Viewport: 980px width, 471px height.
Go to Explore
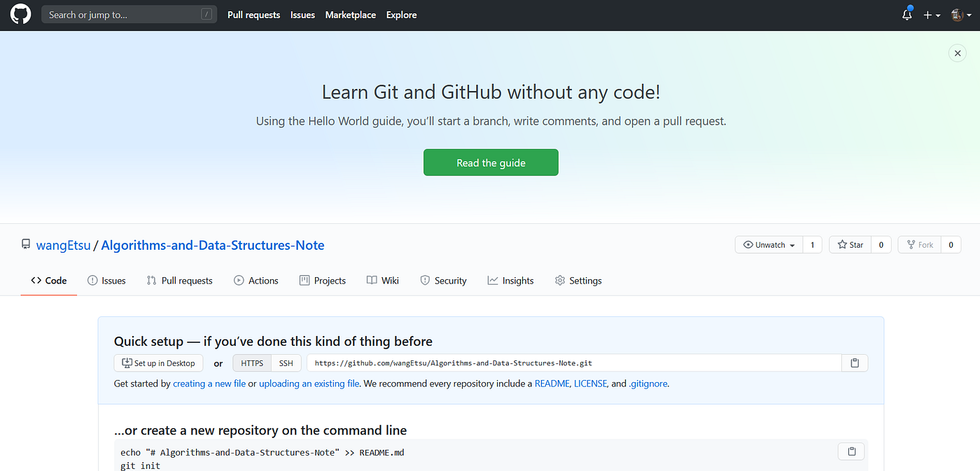tap(402, 15)
